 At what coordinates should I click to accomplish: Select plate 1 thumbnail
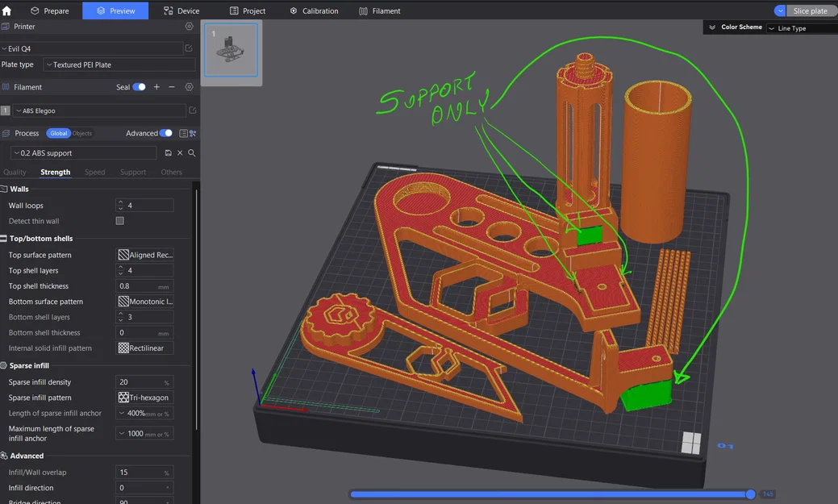point(231,50)
